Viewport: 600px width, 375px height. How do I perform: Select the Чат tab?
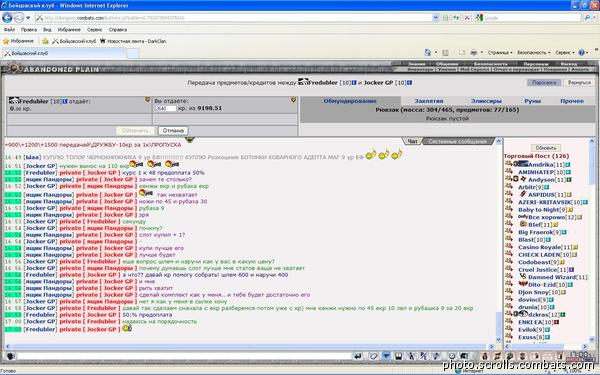click(x=412, y=141)
